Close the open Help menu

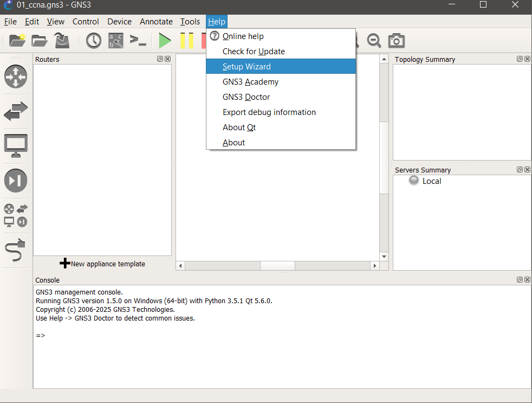tap(217, 21)
